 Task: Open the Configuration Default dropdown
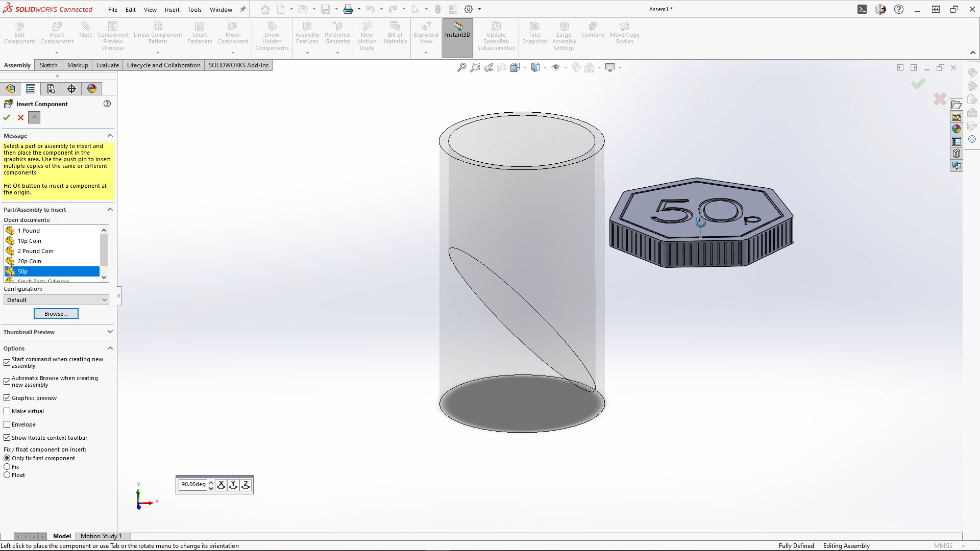[x=56, y=300]
